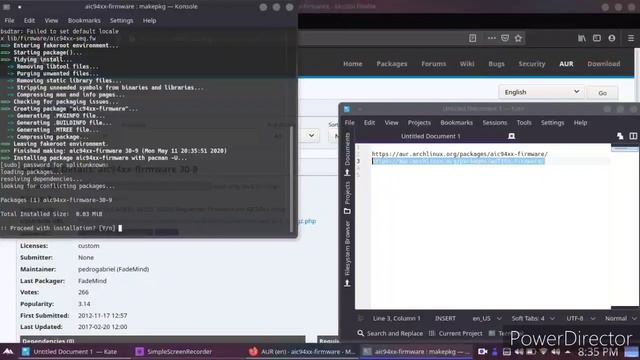Open Kate Sessions menu
Screen dimensions: 640x360
pyautogui.click(x=495, y=122)
